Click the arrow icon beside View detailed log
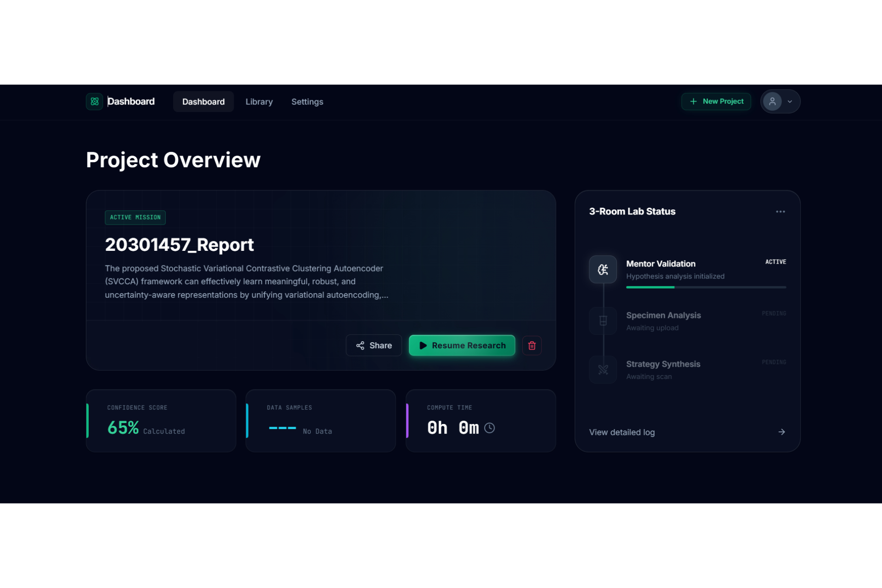Viewport: 882px width, 588px height. [x=781, y=432]
